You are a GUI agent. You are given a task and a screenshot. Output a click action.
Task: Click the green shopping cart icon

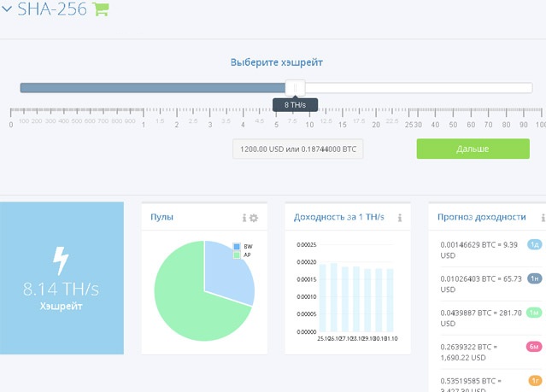point(101,9)
